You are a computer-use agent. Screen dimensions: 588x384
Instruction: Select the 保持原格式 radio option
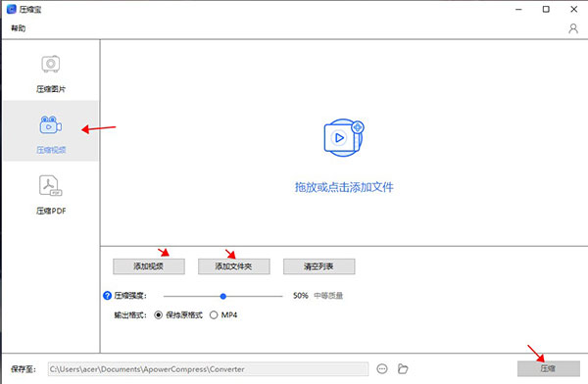point(158,315)
